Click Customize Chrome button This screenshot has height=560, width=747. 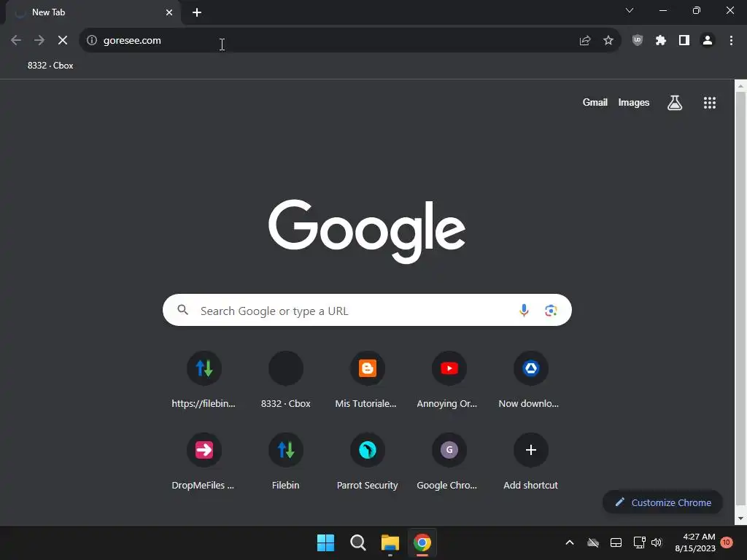point(662,502)
